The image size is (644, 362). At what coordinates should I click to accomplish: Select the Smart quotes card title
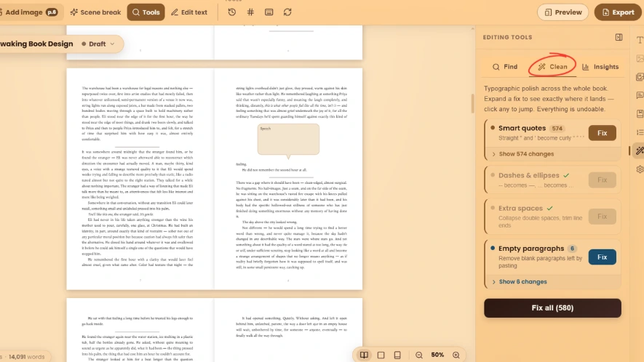522,128
